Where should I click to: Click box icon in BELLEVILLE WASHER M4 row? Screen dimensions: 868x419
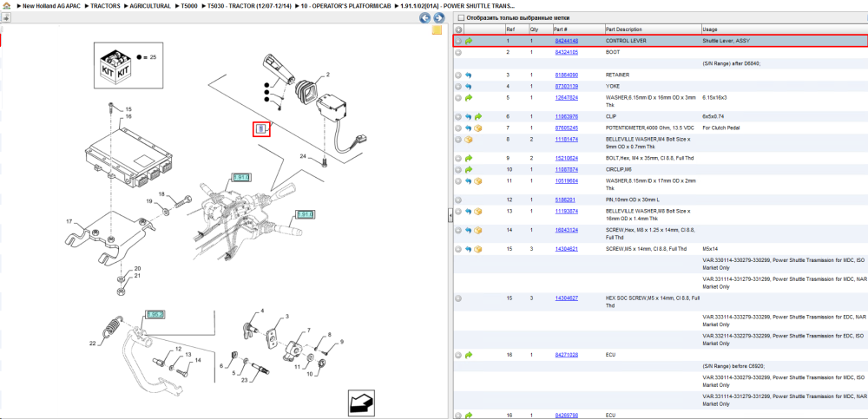click(x=469, y=139)
